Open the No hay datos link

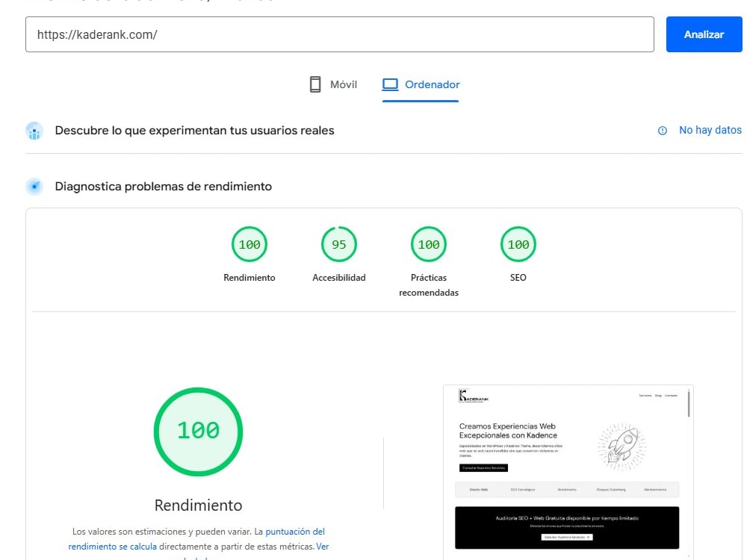click(x=710, y=130)
